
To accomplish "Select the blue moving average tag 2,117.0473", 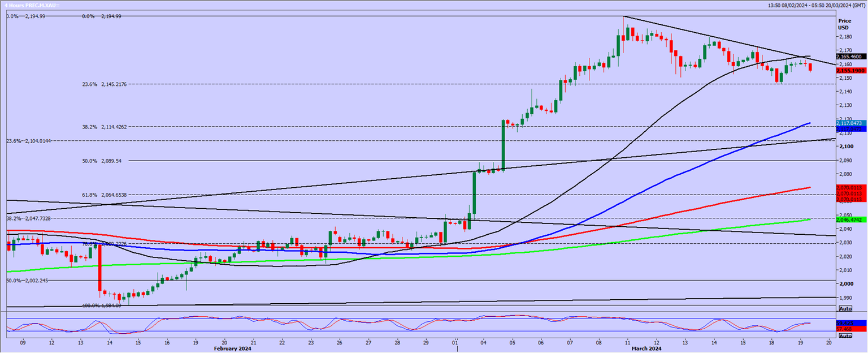I will click(x=849, y=123).
